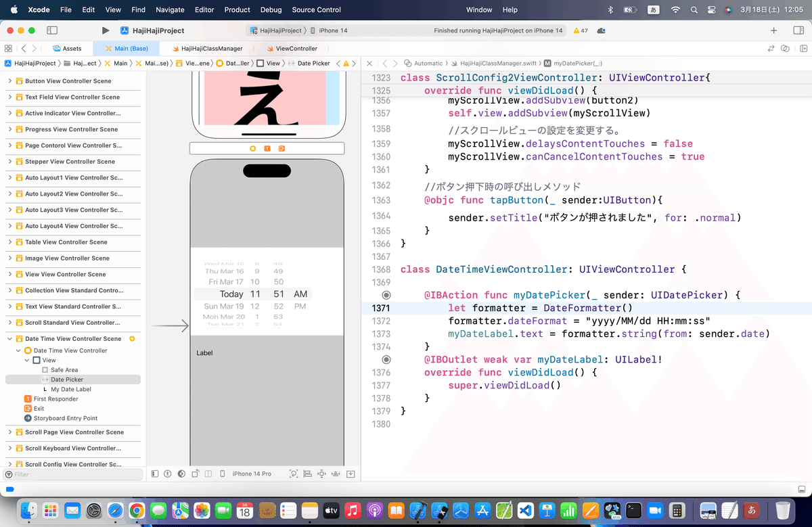Collapse the View item in outline

click(x=28, y=361)
